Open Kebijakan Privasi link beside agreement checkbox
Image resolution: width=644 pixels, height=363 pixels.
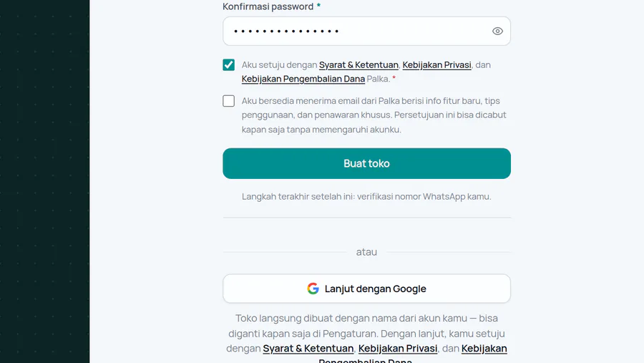click(x=436, y=65)
